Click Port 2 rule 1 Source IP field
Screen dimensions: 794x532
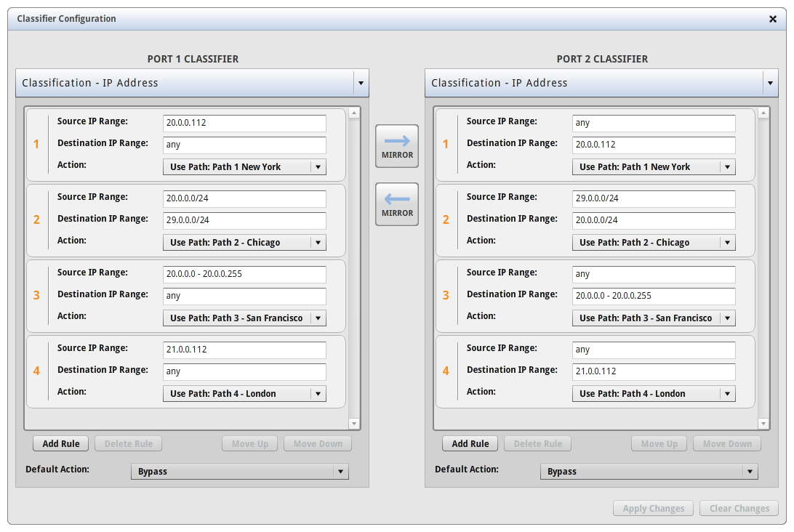point(654,124)
